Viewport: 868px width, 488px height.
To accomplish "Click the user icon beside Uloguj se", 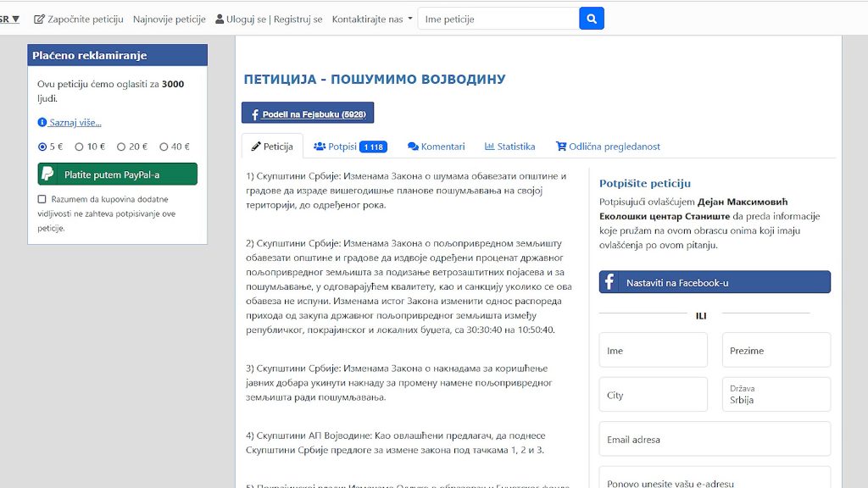I will point(220,19).
